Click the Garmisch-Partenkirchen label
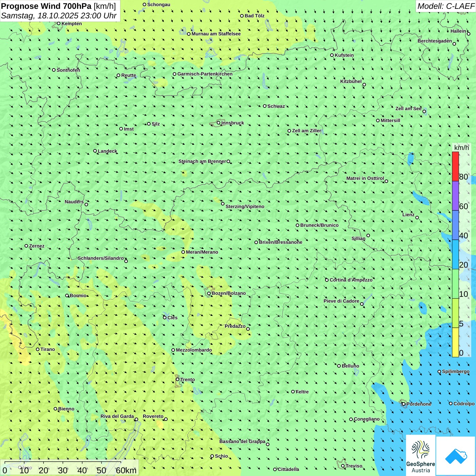Image resolution: width=476 pixels, height=476 pixels. pos(205,74)
